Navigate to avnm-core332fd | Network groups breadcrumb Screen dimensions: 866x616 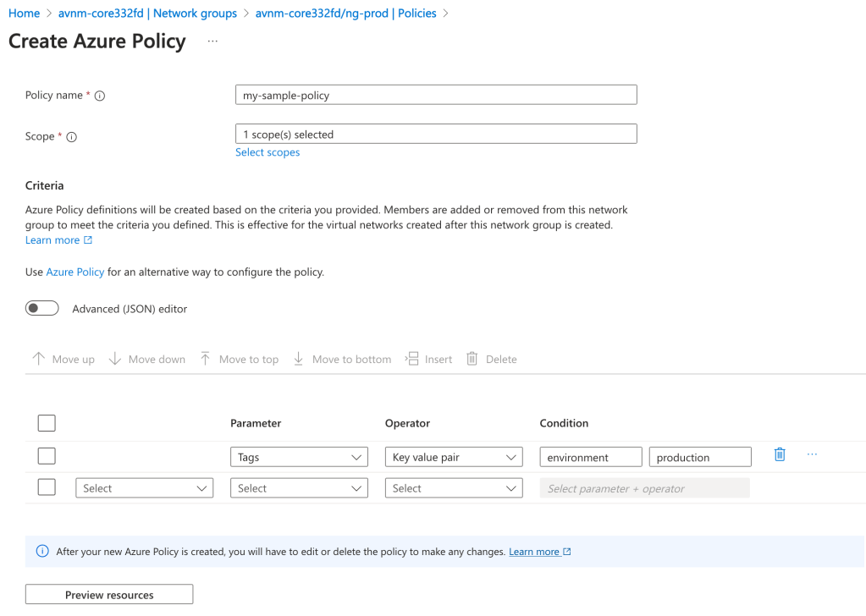147,14
